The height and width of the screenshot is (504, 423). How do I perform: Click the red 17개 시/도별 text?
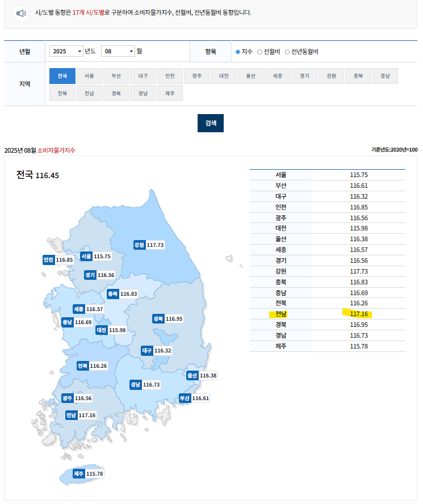(x=89, y=12)
